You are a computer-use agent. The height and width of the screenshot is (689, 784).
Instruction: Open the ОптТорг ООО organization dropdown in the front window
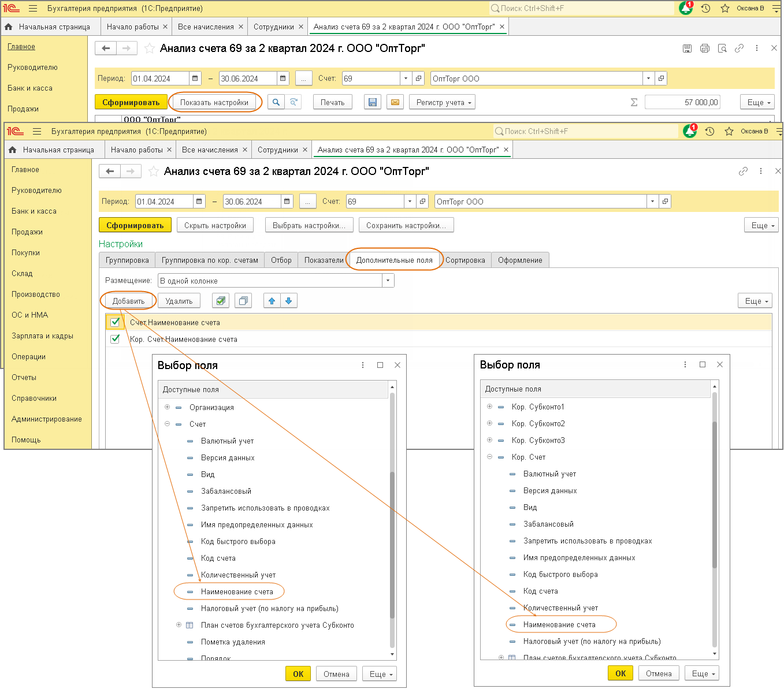pos(653,202)
